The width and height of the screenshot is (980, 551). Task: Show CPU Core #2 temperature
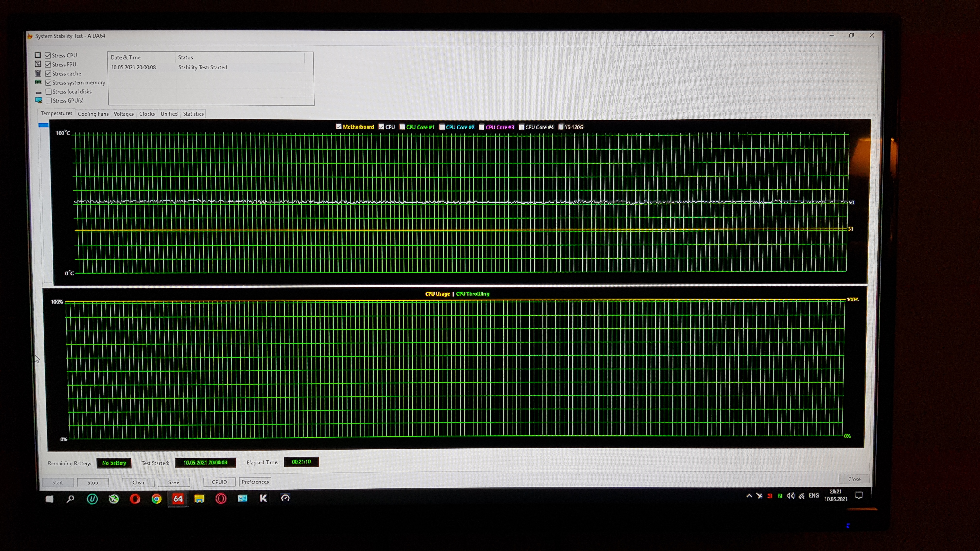[x=442, y=127]
